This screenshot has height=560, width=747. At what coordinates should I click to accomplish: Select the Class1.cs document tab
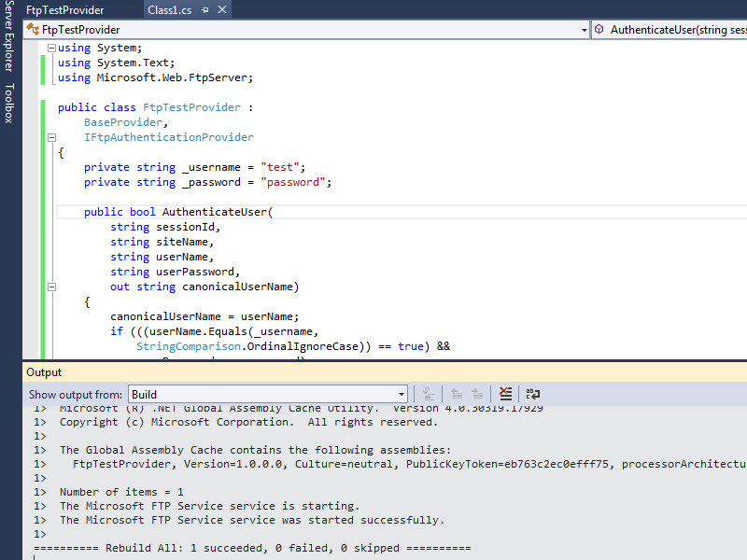[x=168, y=10]
